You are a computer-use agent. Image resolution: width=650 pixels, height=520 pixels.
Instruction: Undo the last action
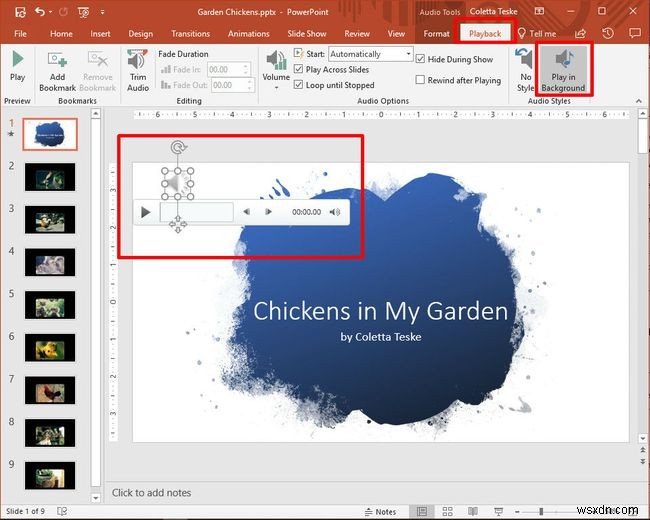click(40, 12)
